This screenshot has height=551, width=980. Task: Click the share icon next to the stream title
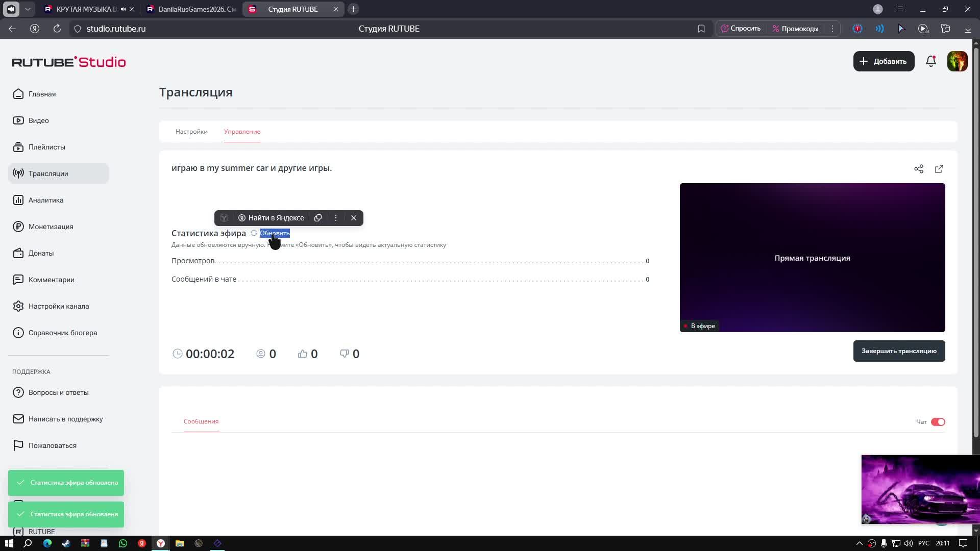coord(919,169)
